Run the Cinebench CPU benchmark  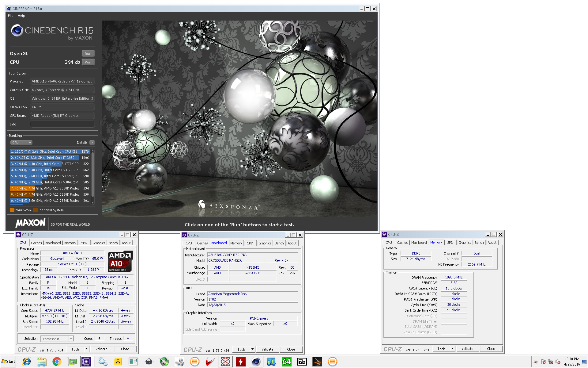[x=88, y=62]
